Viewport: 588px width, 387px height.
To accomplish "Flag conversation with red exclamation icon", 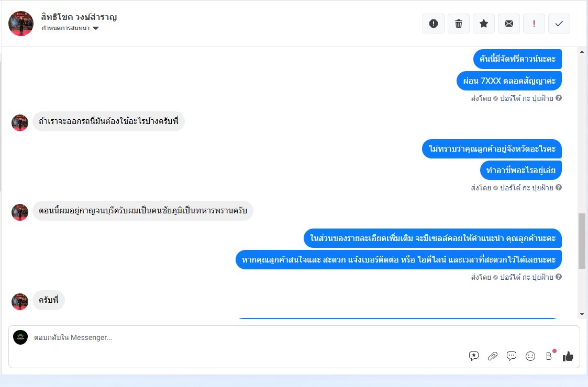I will pyautogui.click(x=534, y=24).
